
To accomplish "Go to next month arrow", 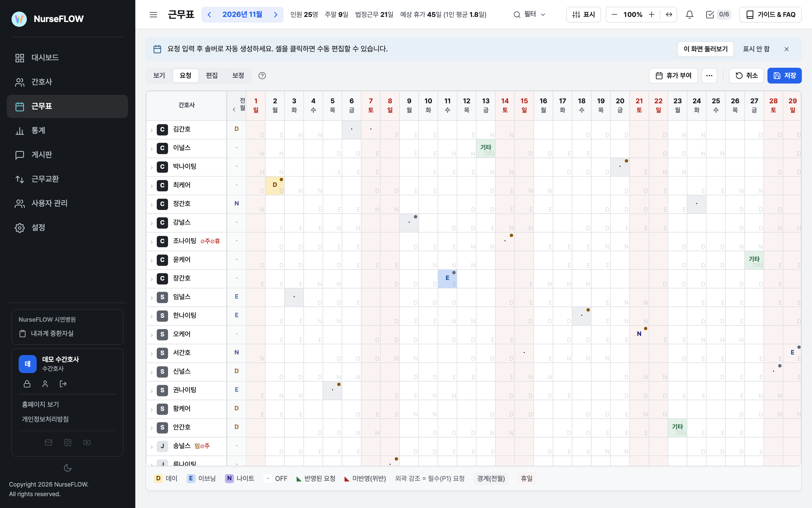I will [x=275, y=14].
